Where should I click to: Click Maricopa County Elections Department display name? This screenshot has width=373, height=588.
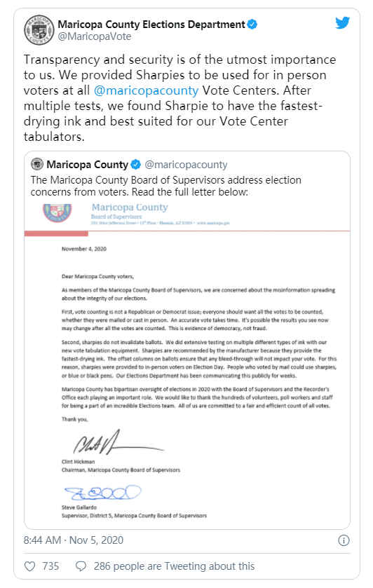coord(151,25)
